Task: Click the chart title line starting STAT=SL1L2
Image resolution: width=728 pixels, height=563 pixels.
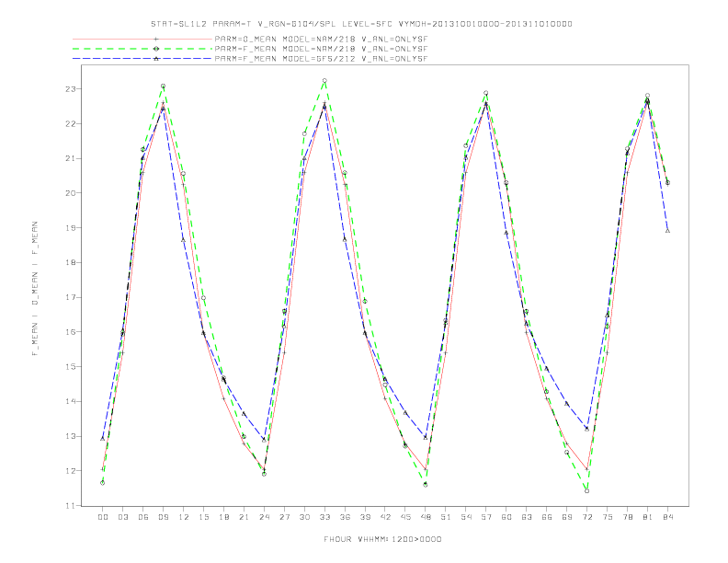Action: pos(361,24)
